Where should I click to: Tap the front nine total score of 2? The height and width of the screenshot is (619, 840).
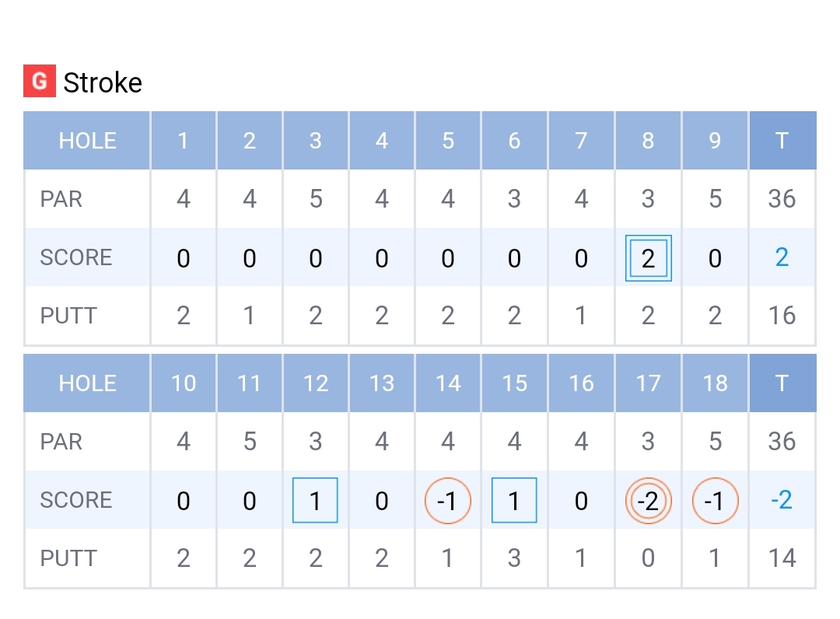point(782,257)
